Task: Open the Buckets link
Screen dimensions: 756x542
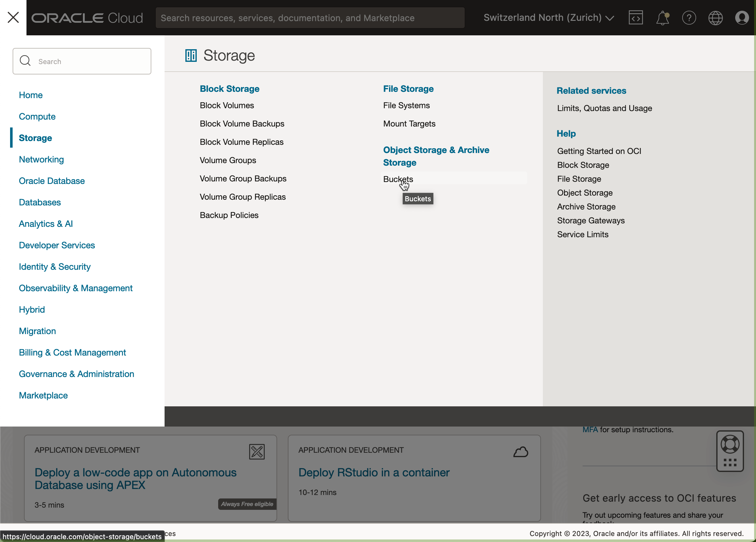Action: pos(398,179)
